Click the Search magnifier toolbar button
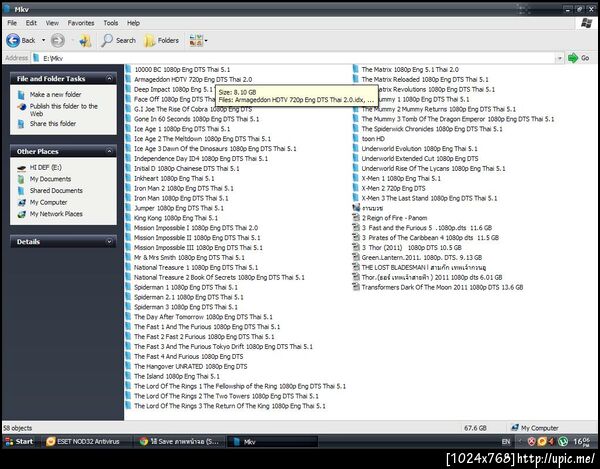The height and width of the screenshot is (469, 600). [x=118, y=40]
